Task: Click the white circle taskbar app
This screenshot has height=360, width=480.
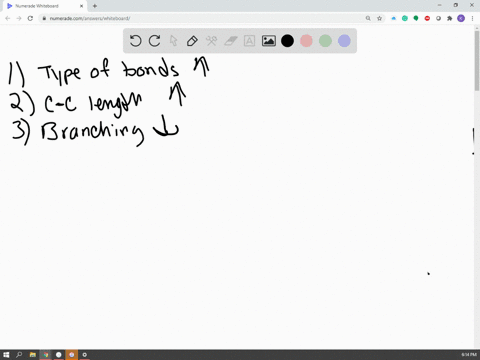Action: tap(59, 355)
